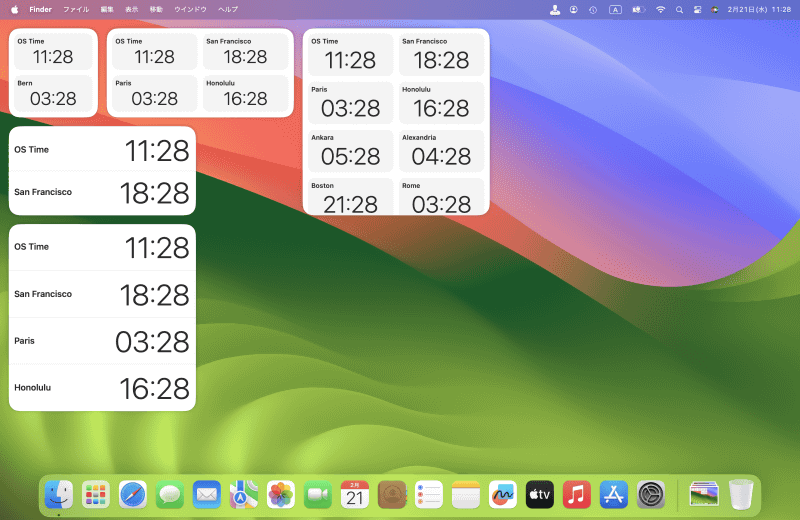Screen dimensions: 800x520
Task: Click the Alexandria 04:28 clock cell
Action: (441, 151)
